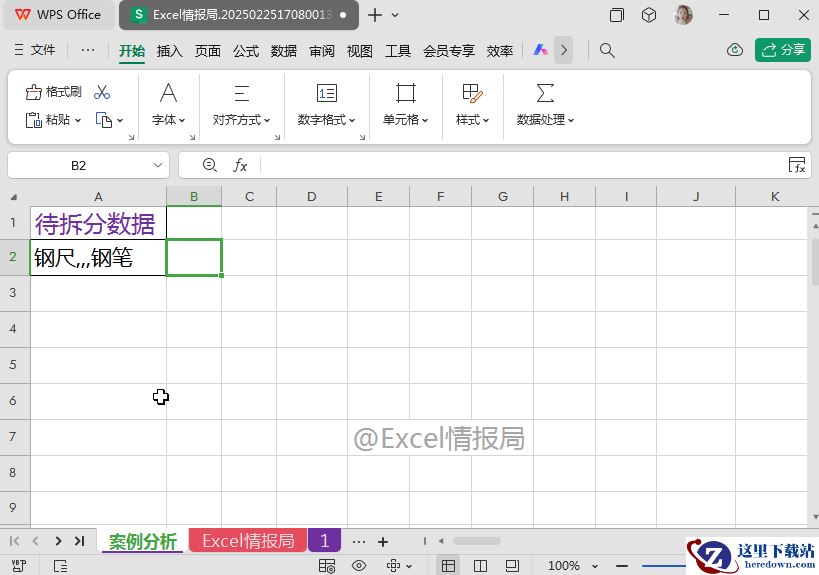The height and width of the screenshot is (575, 819).
Task: Click the cube app center icon
Action: (x=649, y=15)
